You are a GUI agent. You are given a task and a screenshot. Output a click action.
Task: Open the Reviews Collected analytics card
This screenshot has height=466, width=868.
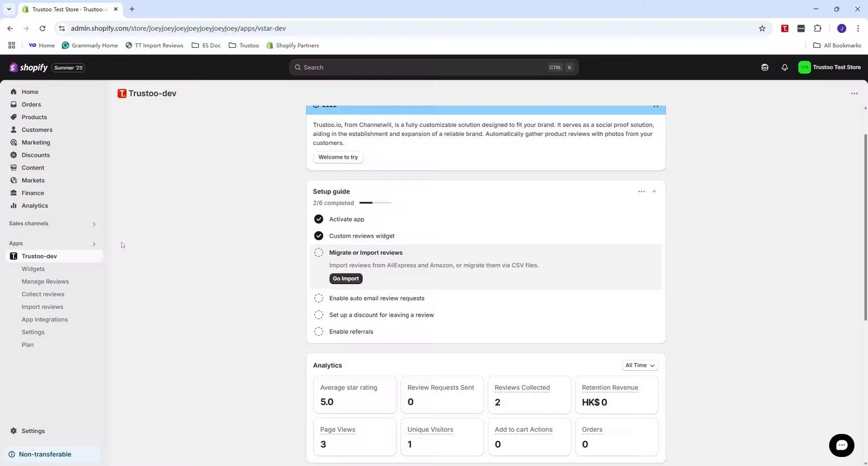[529, 395]
